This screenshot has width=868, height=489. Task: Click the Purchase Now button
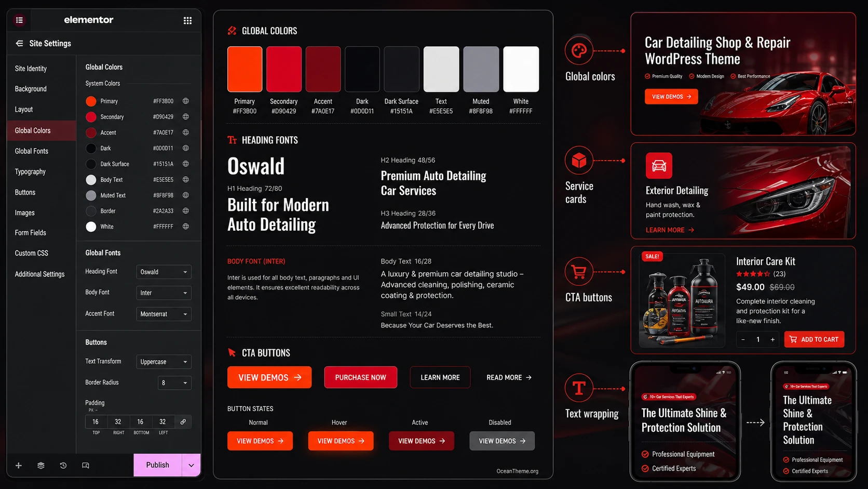point(361,377)
